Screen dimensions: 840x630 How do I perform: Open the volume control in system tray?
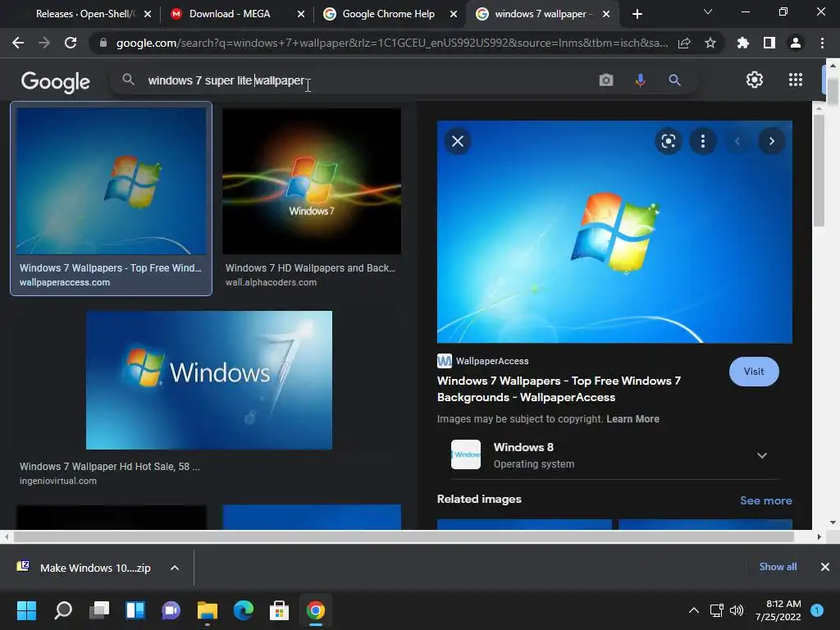tap(737, 610)
